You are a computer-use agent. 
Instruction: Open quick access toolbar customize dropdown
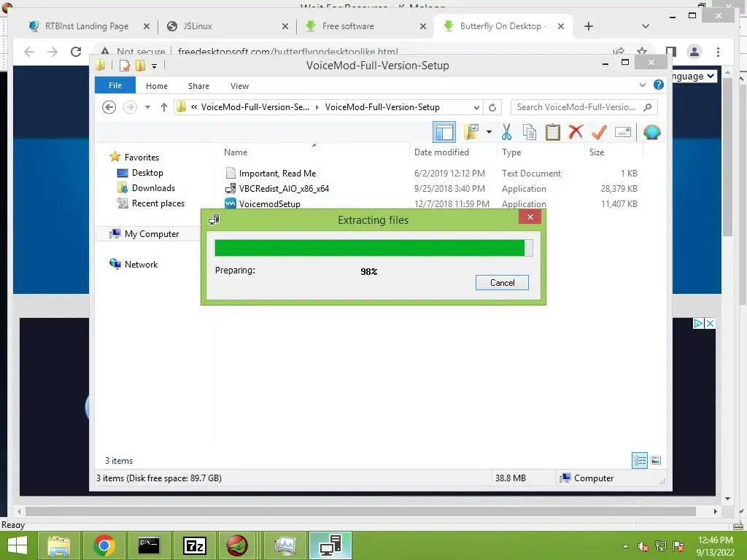coord(154,66)
